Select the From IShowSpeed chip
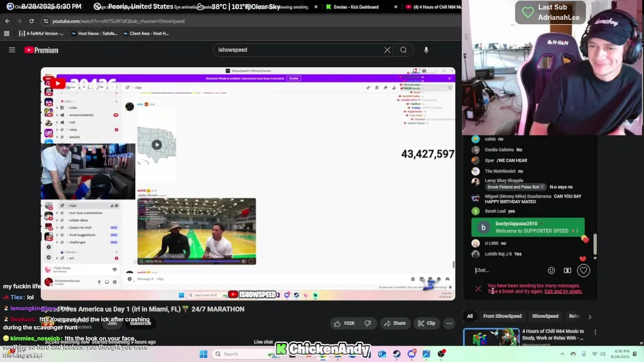This screenshot has width=644, height=362. click(x=502, y=316)
